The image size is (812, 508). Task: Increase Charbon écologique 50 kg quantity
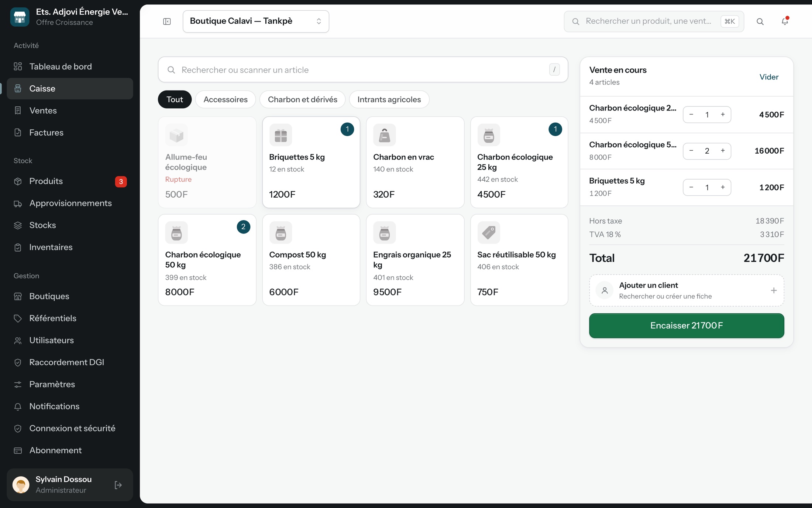[723, 151]
